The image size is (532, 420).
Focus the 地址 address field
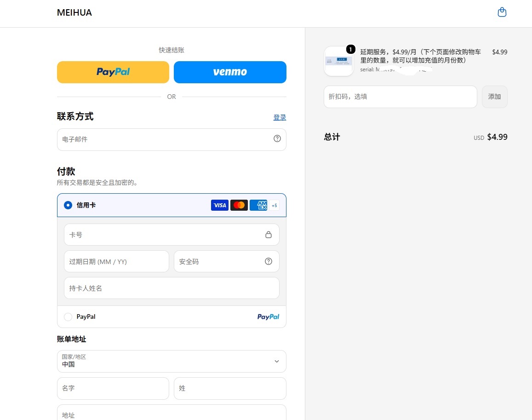pyautogui.click(x=172, y=412)
